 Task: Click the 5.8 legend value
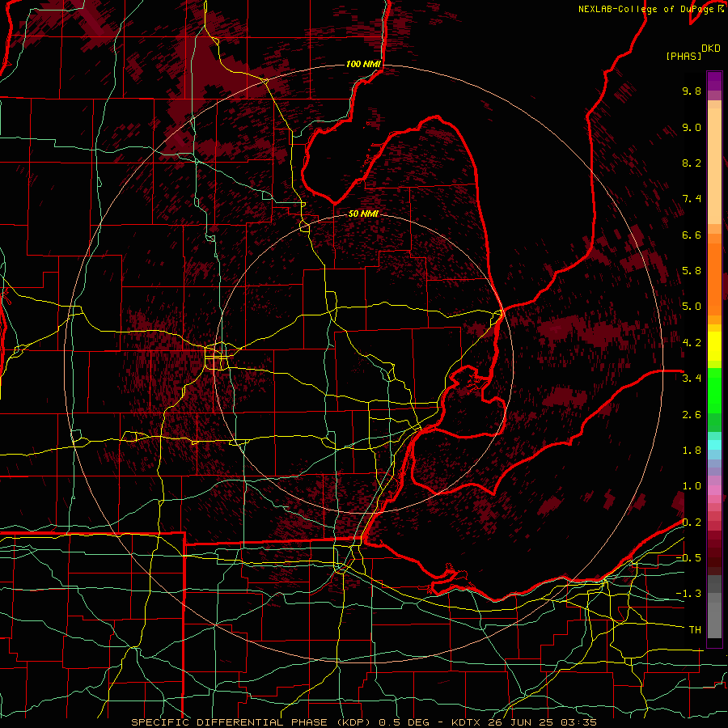click(692, 271)
